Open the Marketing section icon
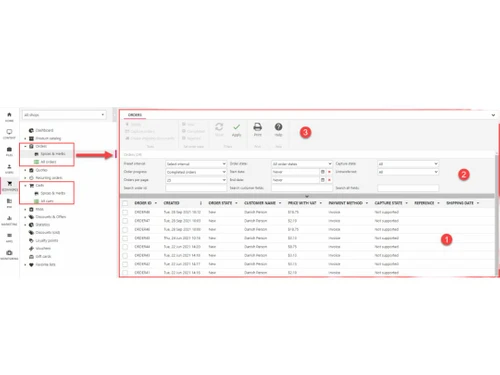The height and width of the screenshot is (375, 500). coord(9,218)
